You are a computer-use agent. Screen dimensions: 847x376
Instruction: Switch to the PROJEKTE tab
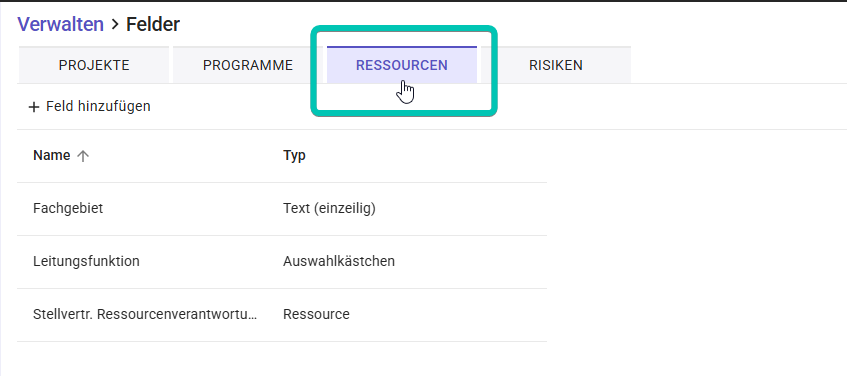(x=94, y=65)
